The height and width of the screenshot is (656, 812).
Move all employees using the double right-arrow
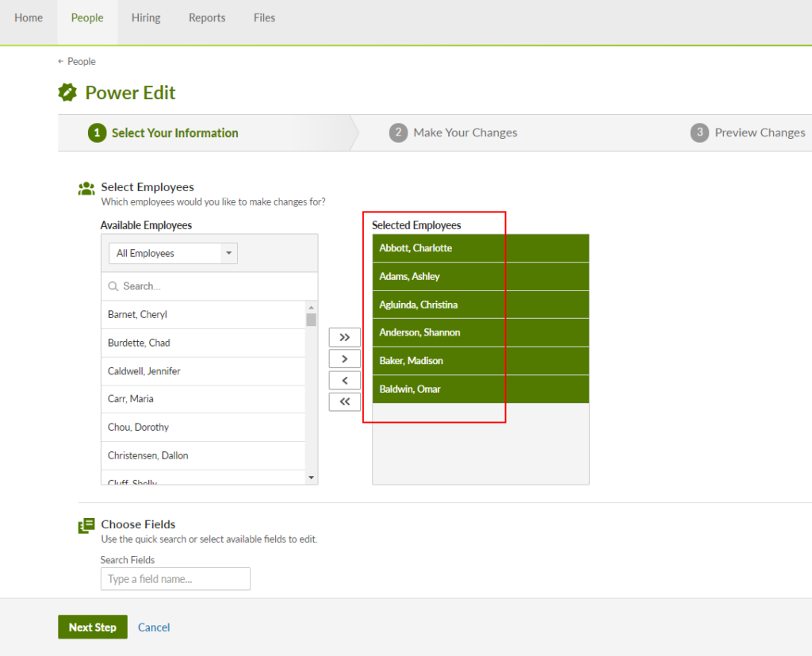point(344,337)
